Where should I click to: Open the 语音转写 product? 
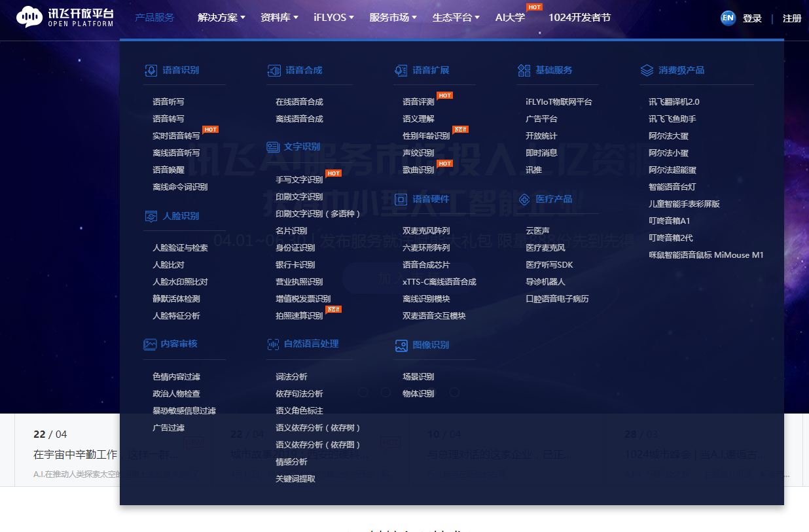click(168, 119)
